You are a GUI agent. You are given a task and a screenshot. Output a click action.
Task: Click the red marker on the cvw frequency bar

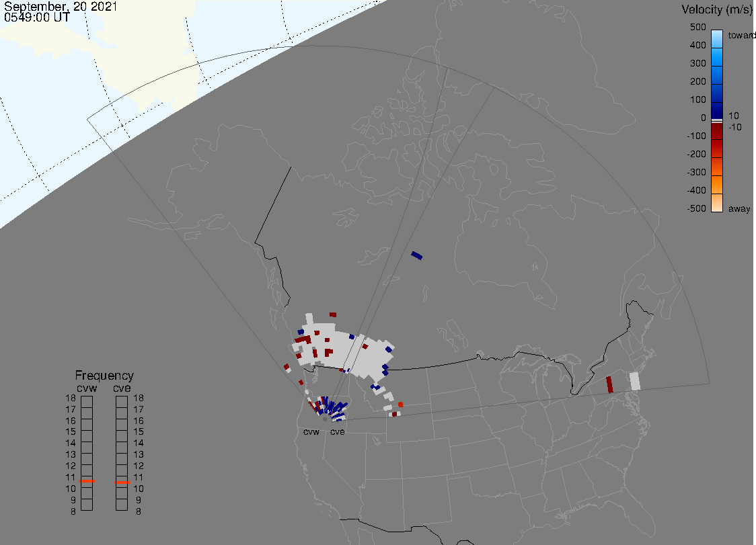[87, 481]
